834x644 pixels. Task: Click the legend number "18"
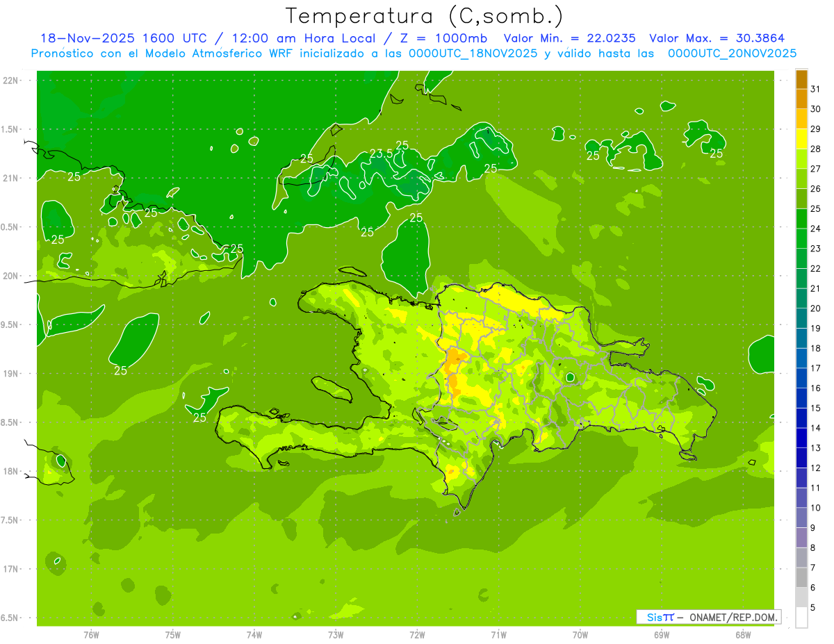coord(816,349)
